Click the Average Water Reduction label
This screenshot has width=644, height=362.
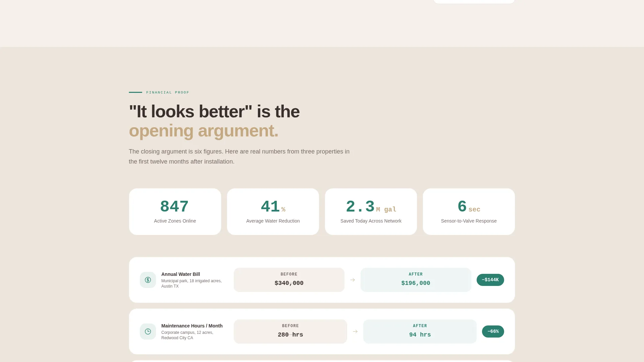tap(273, 221)
